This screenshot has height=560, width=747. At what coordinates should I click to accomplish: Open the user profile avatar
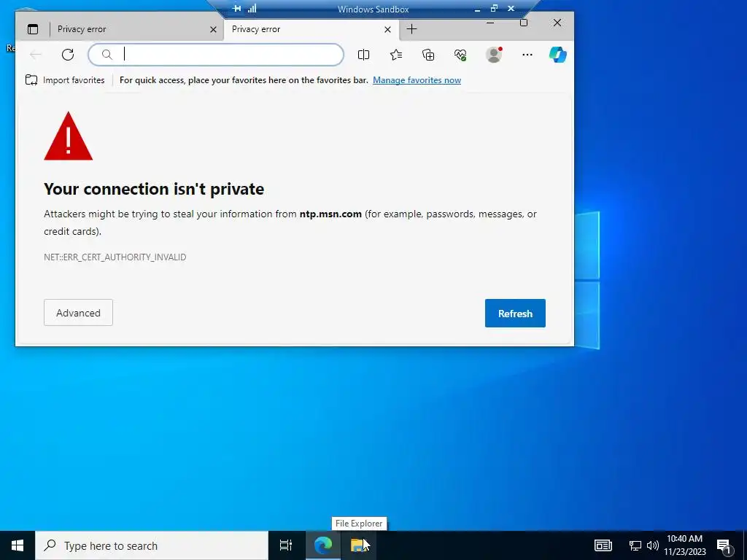point(494,55)
